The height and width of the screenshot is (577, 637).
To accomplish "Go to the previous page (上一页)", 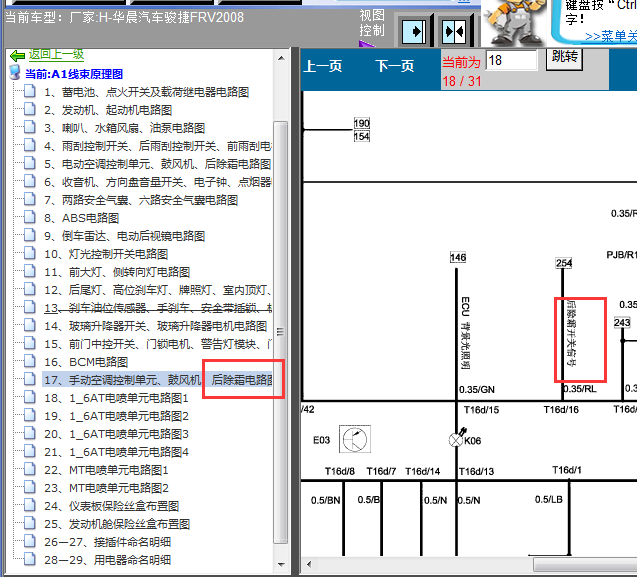I will coord(323,66).
